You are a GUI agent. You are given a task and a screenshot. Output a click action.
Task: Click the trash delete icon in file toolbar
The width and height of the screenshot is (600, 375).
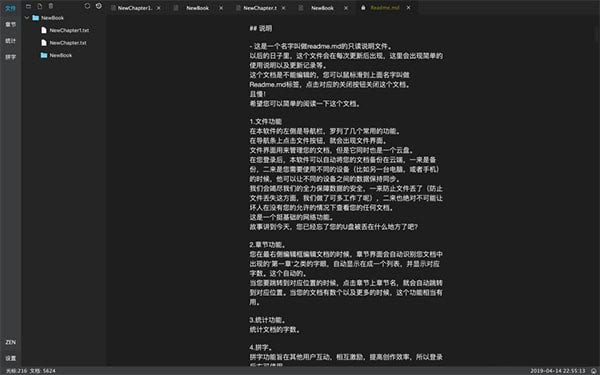(51, 6)
